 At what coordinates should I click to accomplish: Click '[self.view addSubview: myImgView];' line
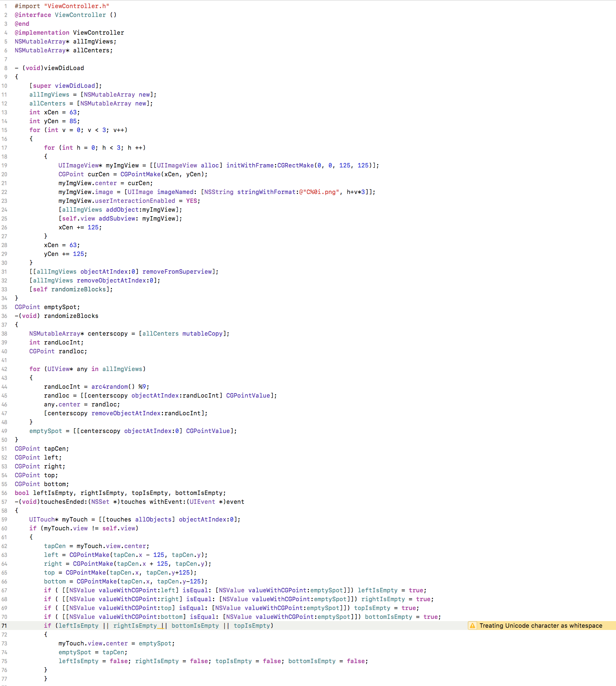120,218
